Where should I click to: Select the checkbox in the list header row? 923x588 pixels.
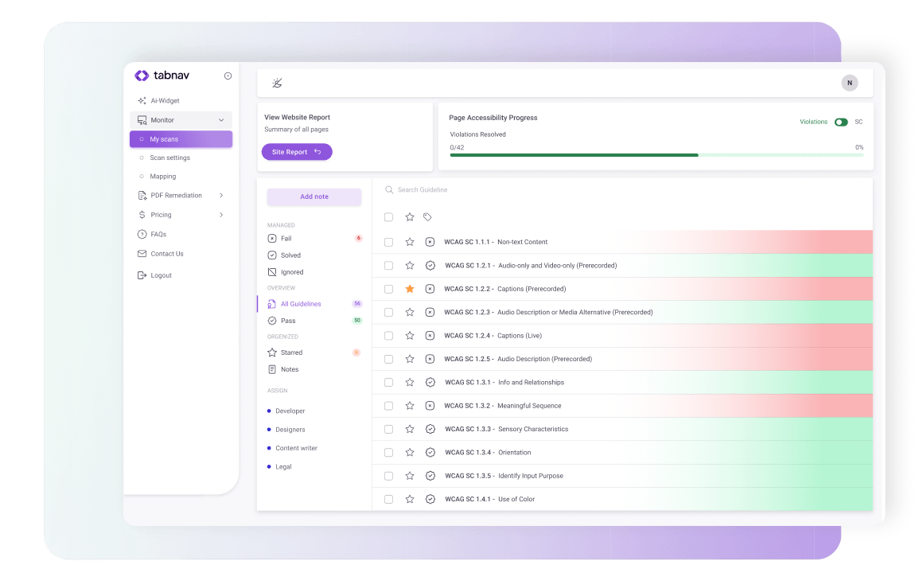tap(388, 216)
